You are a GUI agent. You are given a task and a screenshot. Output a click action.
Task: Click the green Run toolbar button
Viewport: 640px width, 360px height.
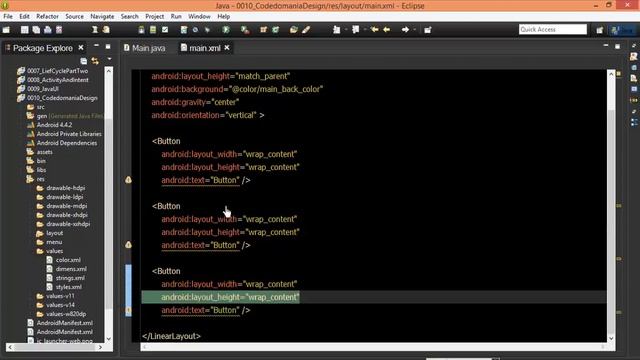coord(226,30)
